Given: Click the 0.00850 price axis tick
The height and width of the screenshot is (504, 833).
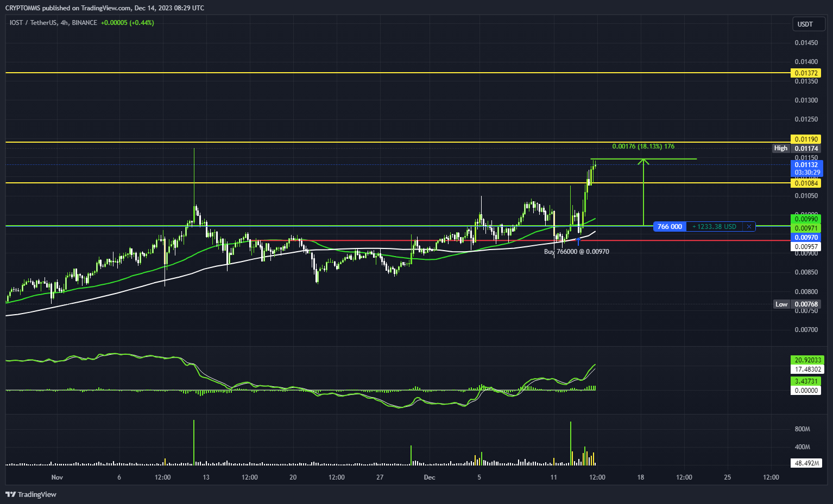Looking at the screenshot, I should [x=806, y=272].
